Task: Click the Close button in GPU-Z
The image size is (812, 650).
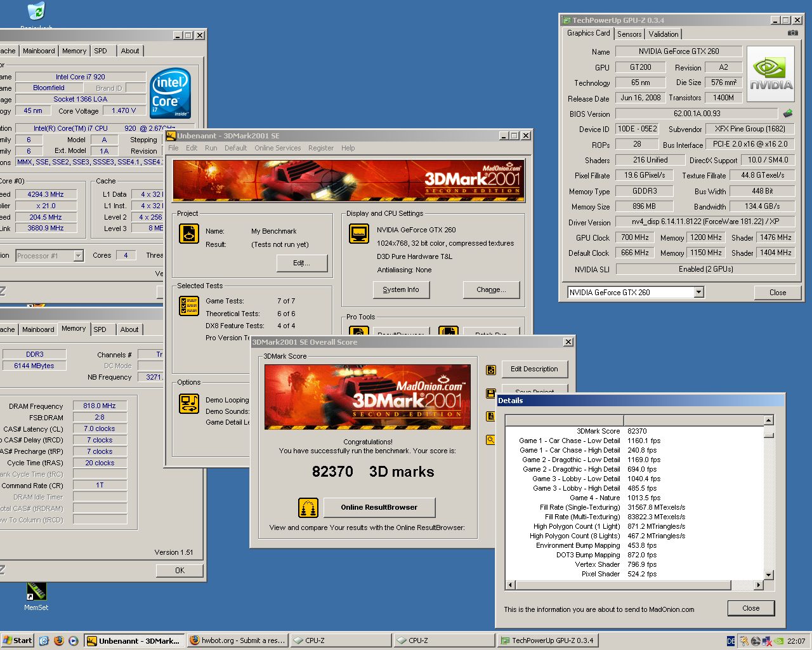Action: [x=778, y=293]
